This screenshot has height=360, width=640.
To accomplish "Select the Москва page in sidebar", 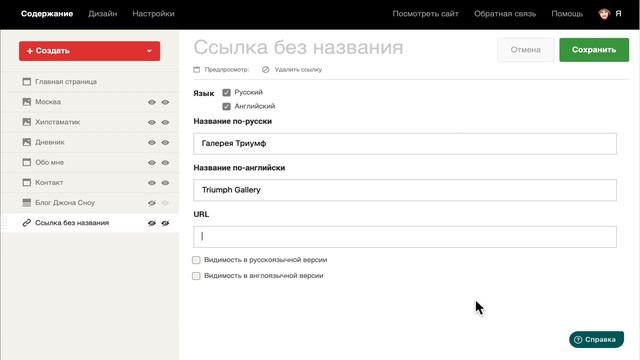I will (48, 102).
